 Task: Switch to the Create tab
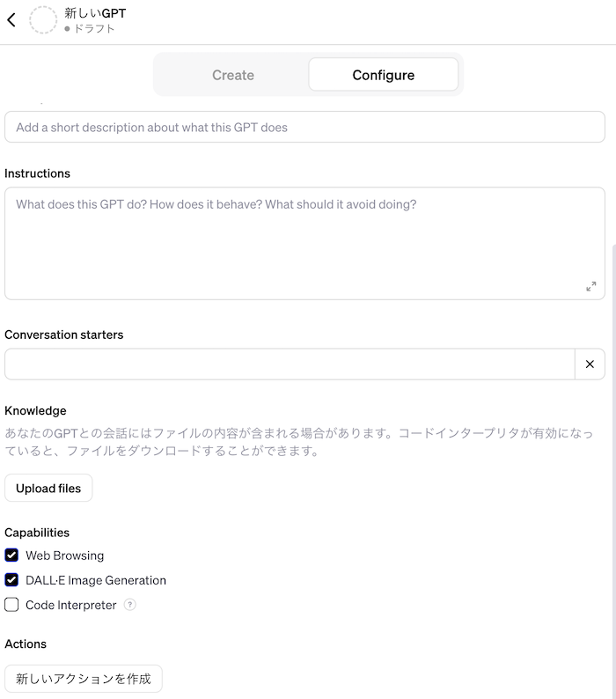click(x=232, y=75)
